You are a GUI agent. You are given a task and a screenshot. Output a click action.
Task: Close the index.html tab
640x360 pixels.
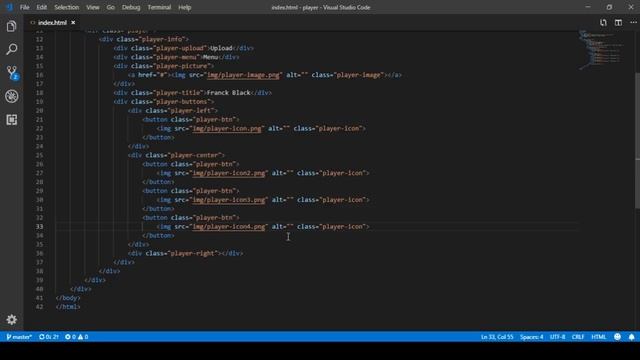tap(73, 22)
